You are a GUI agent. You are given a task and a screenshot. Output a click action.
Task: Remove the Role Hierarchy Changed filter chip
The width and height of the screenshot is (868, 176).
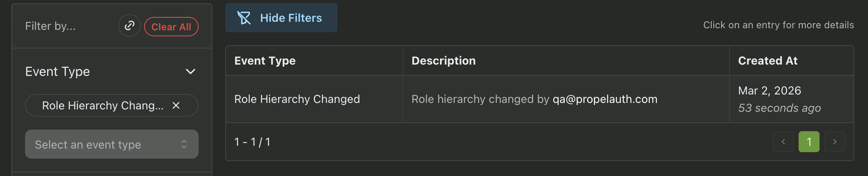point(176,105)
